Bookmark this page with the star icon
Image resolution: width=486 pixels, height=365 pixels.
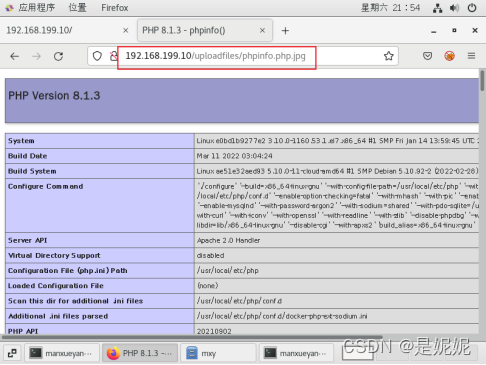(x=389, y=56)
